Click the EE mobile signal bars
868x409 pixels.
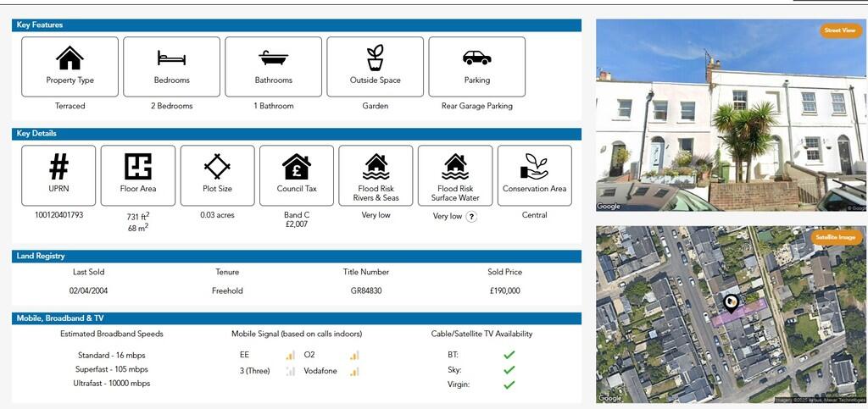coord(290,356)
